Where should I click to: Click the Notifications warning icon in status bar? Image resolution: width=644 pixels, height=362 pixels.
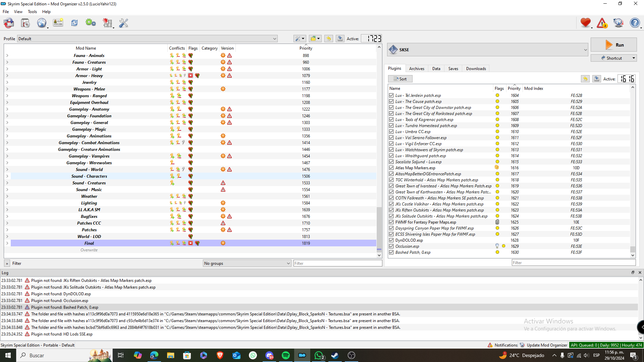490,345
